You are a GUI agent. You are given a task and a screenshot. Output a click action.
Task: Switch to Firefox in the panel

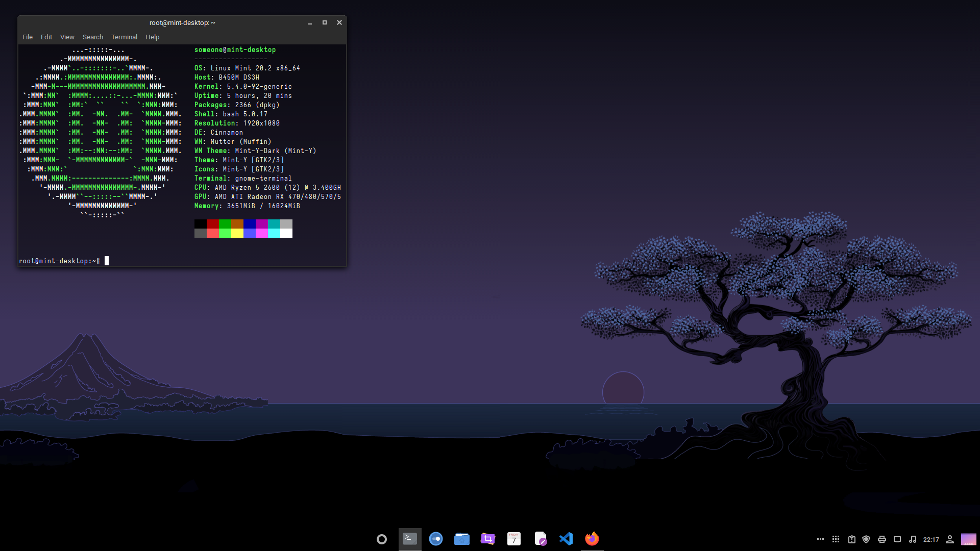coord(592,539)
